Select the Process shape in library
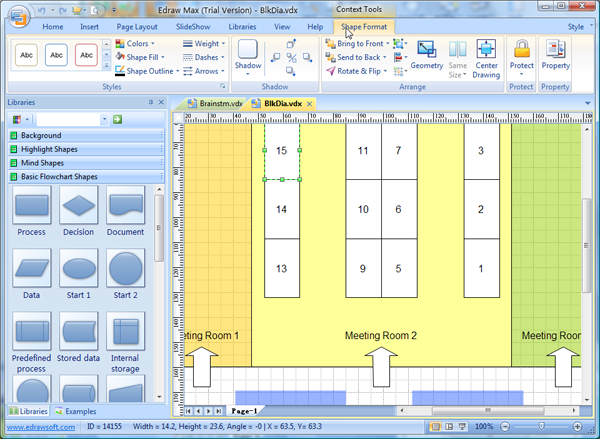This screenshot has height=439, width=600. tap(32, 211)
